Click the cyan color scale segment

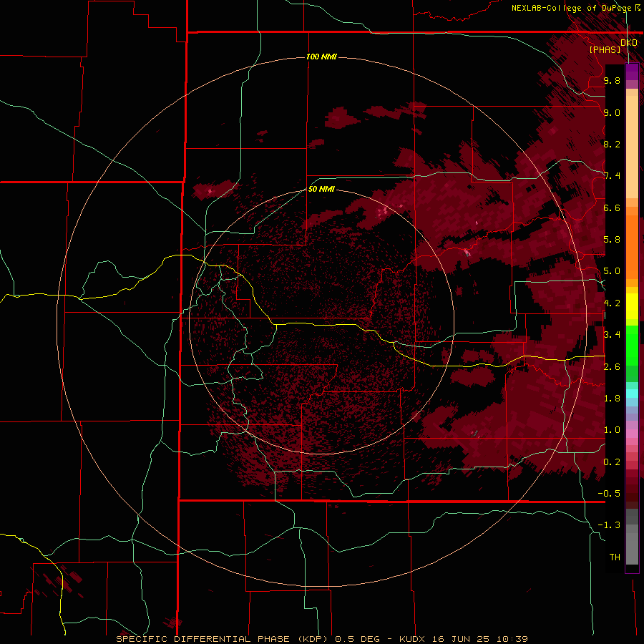pos(632,394)
